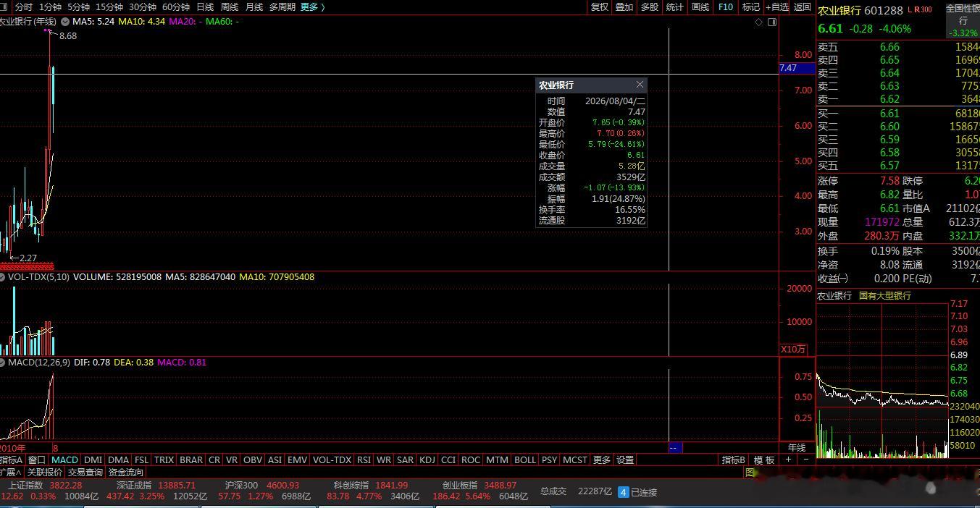Open F10 company info
This screenshot has height=508, width=980.
click(726, 7)
